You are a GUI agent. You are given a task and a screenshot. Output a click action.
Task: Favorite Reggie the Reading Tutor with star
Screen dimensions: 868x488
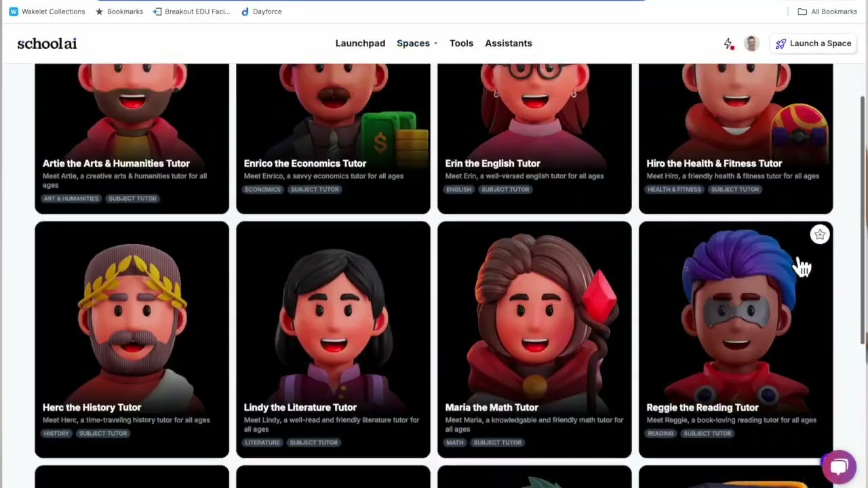820,235
